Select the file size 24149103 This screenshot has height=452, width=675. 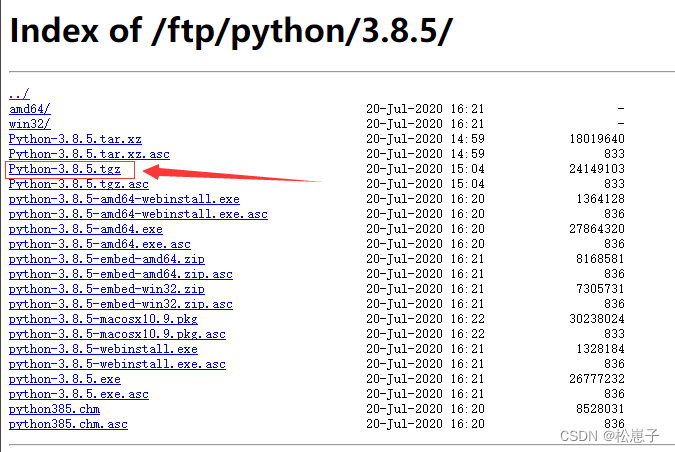click(597, 169)
